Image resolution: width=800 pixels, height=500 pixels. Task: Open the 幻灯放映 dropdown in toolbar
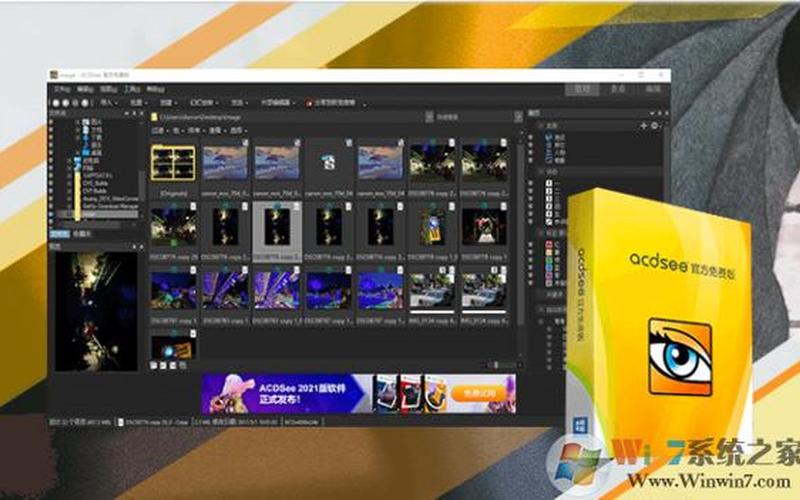204,103
